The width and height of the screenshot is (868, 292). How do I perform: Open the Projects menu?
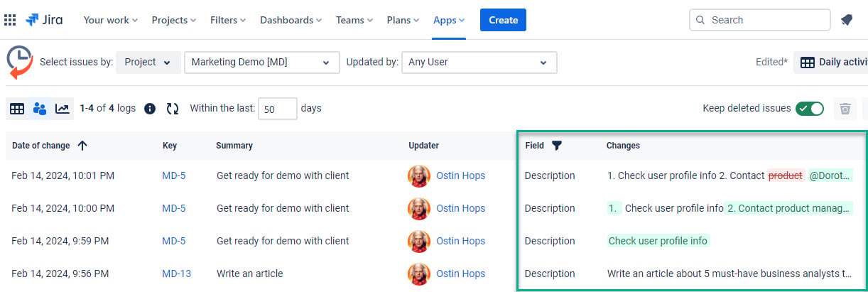tap(174, 20)
